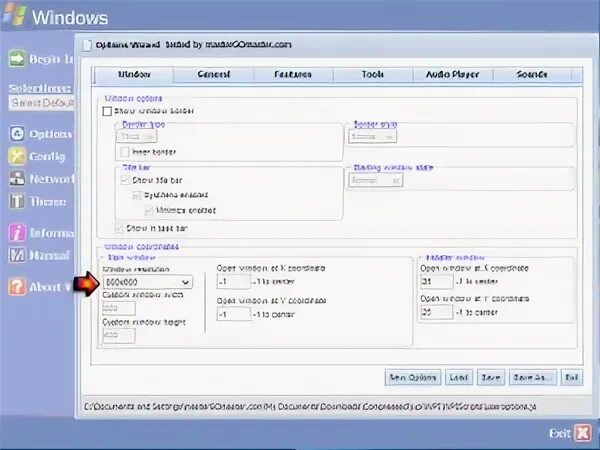Click the Config sidebar label
This screenshot has width=600, height=450.
(x=47, y=157)
